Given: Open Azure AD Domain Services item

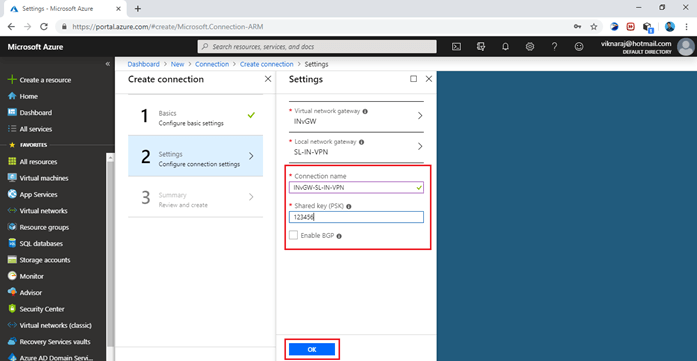Looking at the screenshot, I should click(51, 357).
